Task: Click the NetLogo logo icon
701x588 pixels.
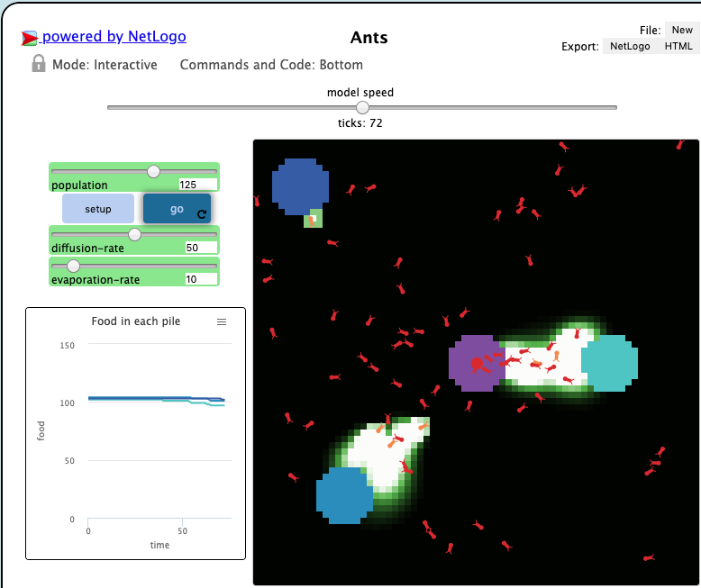Action: coord(30,38)
